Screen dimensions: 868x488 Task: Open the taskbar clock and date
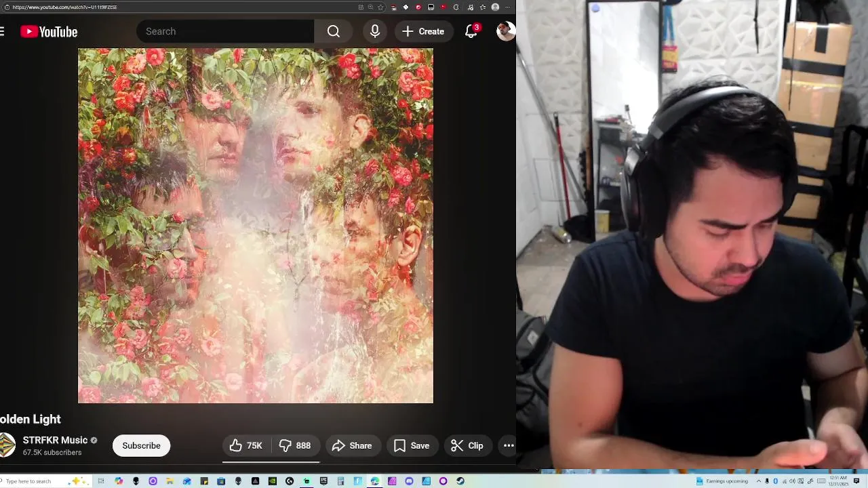click(839, 481)
